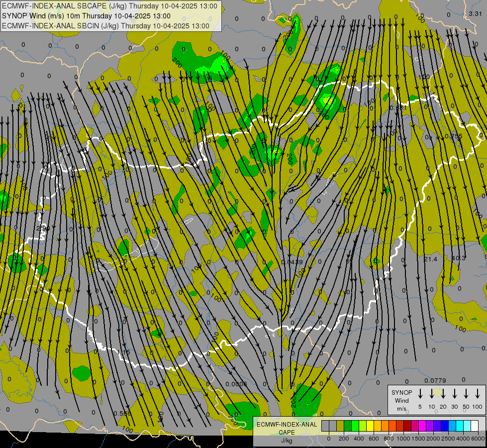Viewport: 487px width, 448px height.
Task: Pick the white swatch in CAPE legend
Action: click(475, 426)
